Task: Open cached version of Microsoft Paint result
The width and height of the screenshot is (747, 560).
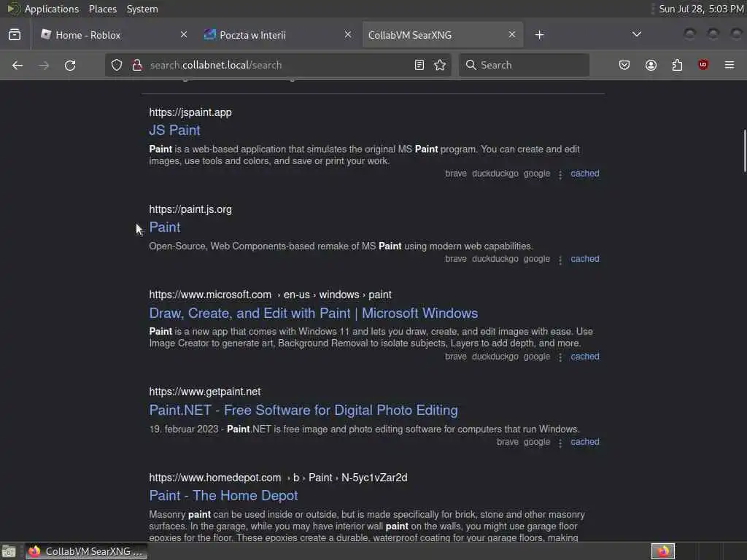Action: (x=585, y=357)
